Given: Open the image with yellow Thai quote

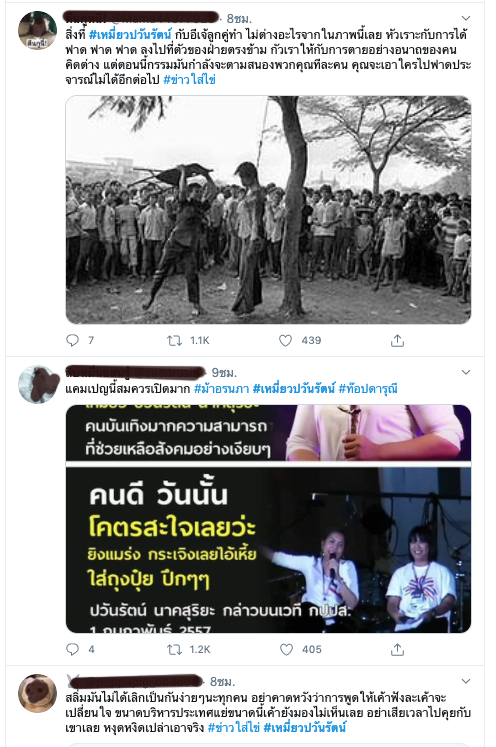Looking at the screenshot, I should (x=268, y=519).
